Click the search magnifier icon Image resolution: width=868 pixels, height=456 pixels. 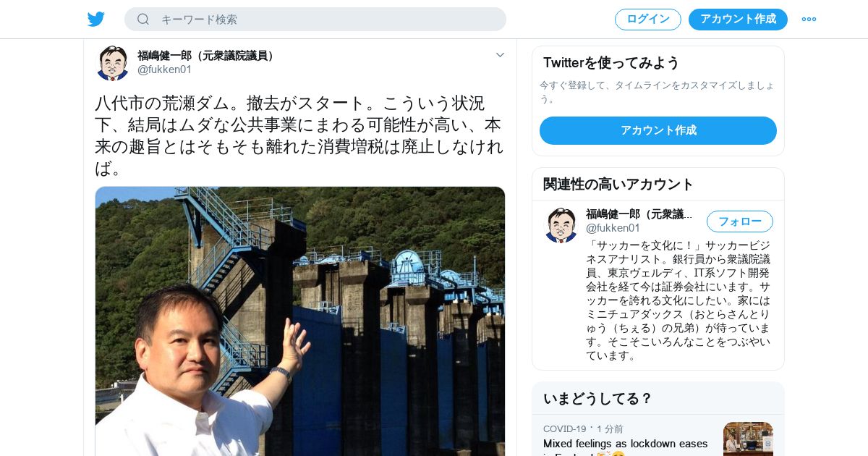[143, 20]
